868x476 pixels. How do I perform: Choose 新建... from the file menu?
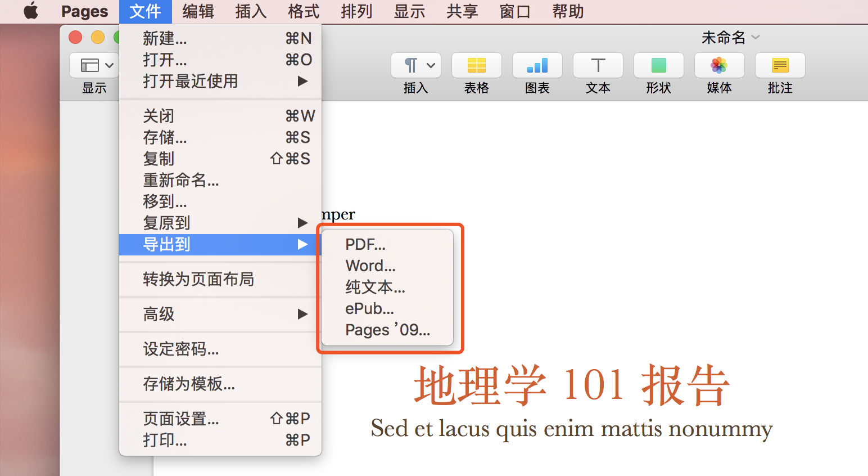coord(220,38)
